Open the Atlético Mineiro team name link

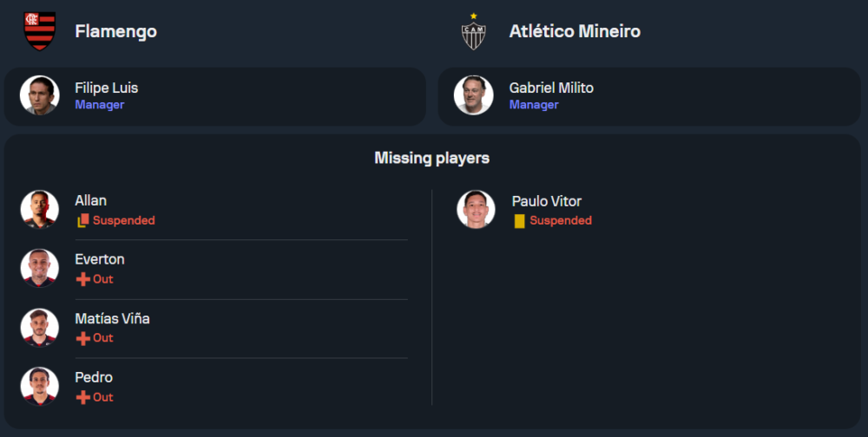(575, 31)
